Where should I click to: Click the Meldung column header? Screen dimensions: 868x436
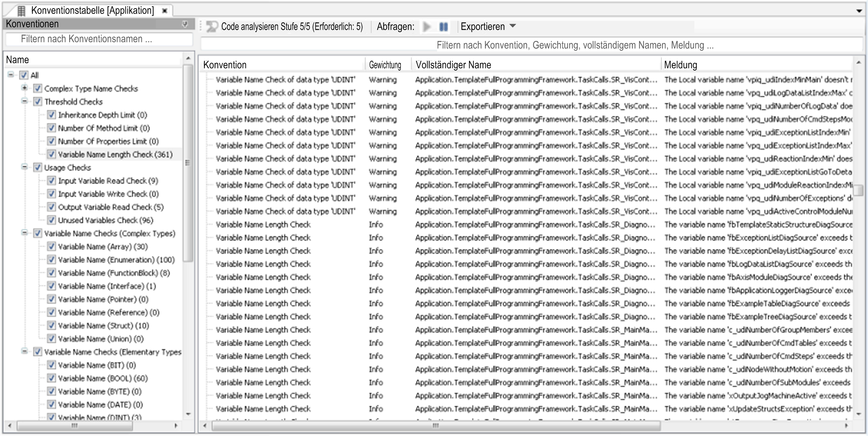point(680,65)
